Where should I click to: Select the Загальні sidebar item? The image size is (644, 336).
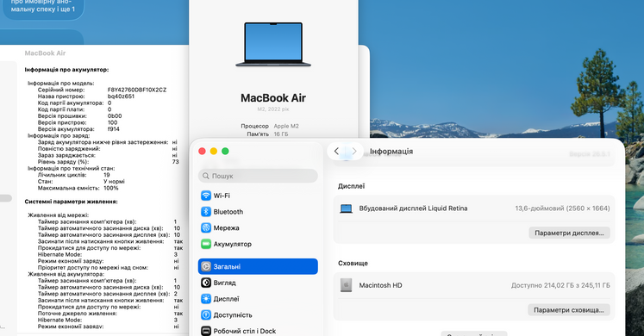click(x=258, y=267)
